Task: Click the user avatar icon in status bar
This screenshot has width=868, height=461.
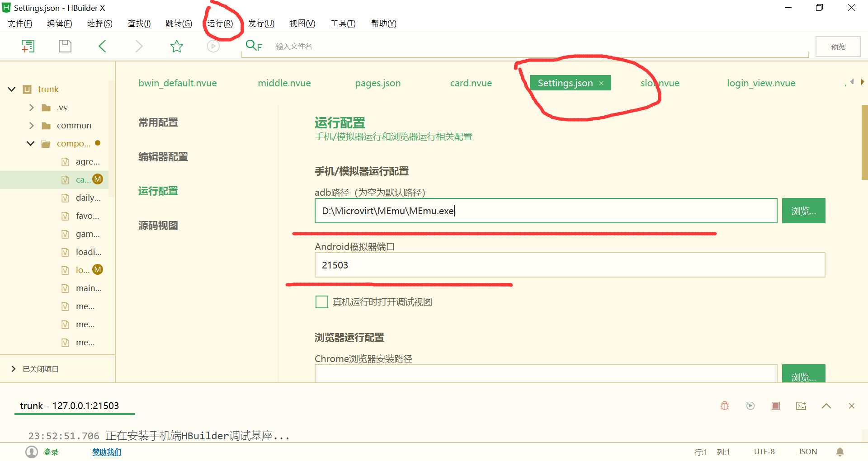Action: click(32, 452)
